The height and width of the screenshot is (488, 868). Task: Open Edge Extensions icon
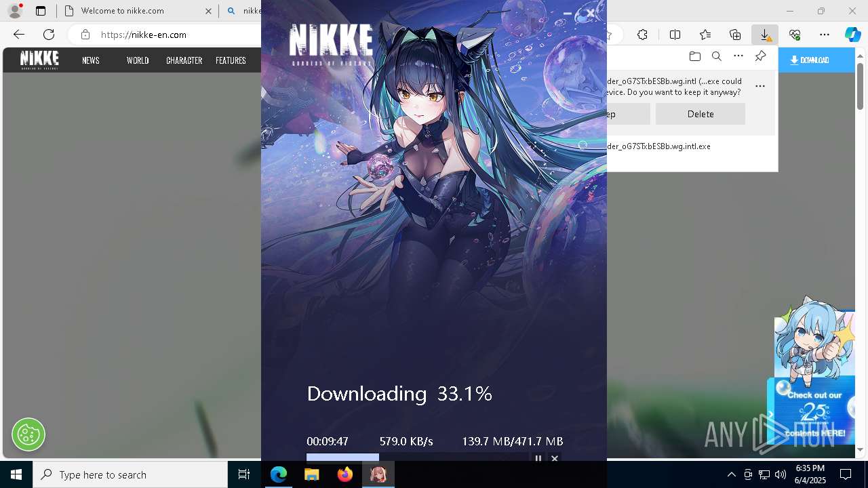[x=643, y=35]
